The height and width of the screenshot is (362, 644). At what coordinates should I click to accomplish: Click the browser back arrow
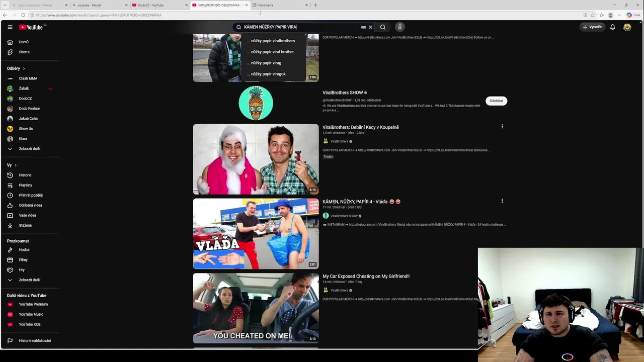point(5,15)
